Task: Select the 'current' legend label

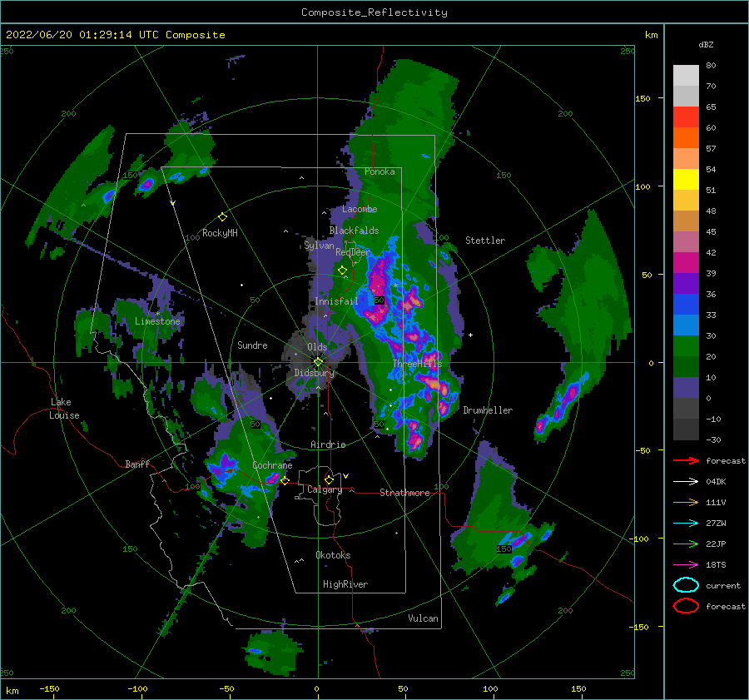Action: pos(722,585)
